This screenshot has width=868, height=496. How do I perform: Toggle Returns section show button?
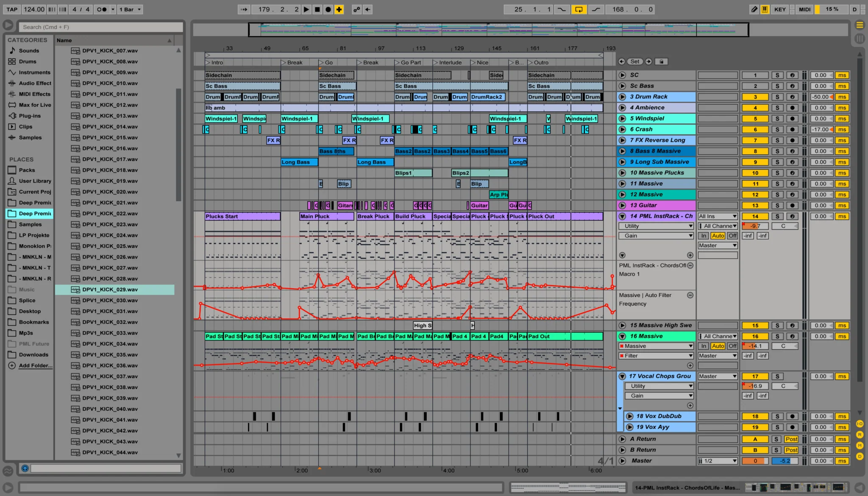click(x=860, y=435)
